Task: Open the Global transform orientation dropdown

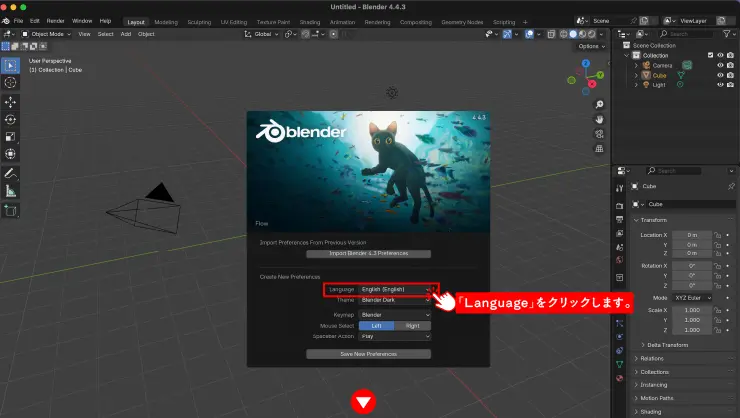Action: pyautogui.click(x=261, y=34)
